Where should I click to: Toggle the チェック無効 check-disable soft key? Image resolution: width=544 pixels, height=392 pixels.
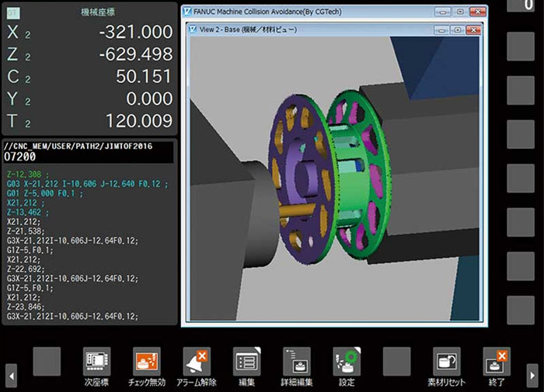(x=147, y=362)
